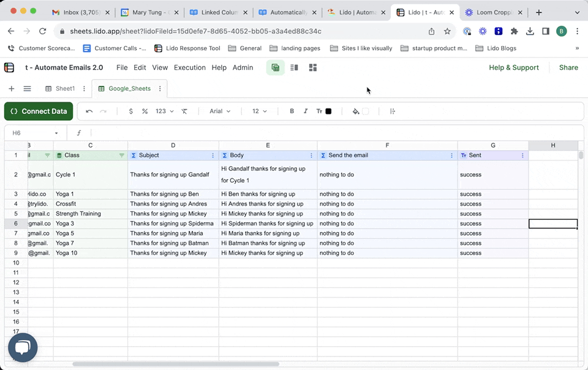Image resolution: width=588 pixels, height=370 pixels.
Task: Switch to the Sheet1 tab
Action: (64, 89)
